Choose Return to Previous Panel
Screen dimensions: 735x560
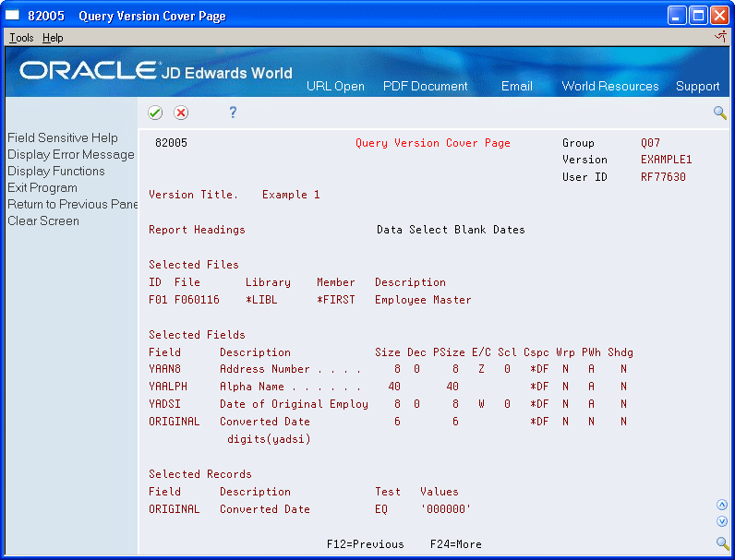click(72, 204)
